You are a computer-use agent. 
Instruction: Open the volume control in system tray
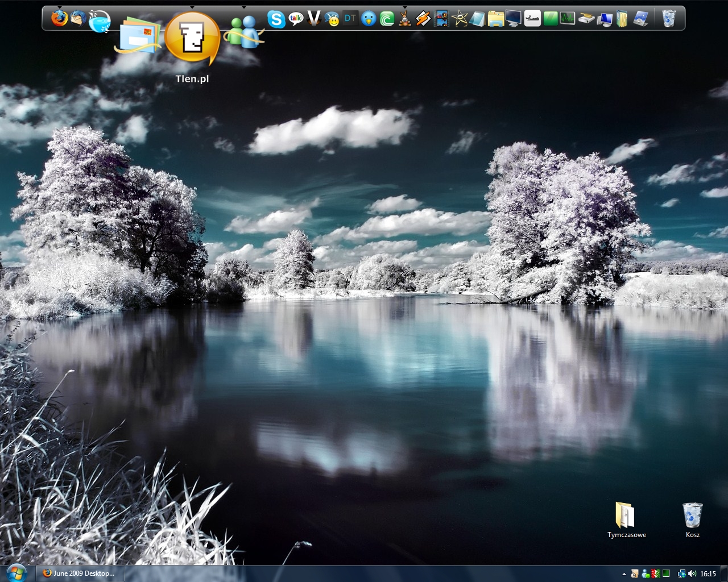pos(692,574)
